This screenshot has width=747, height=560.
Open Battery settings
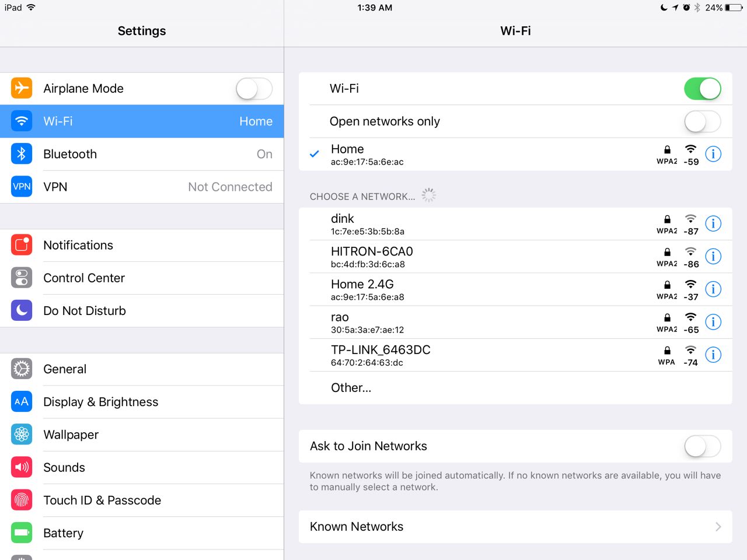[x=142, y=533]
